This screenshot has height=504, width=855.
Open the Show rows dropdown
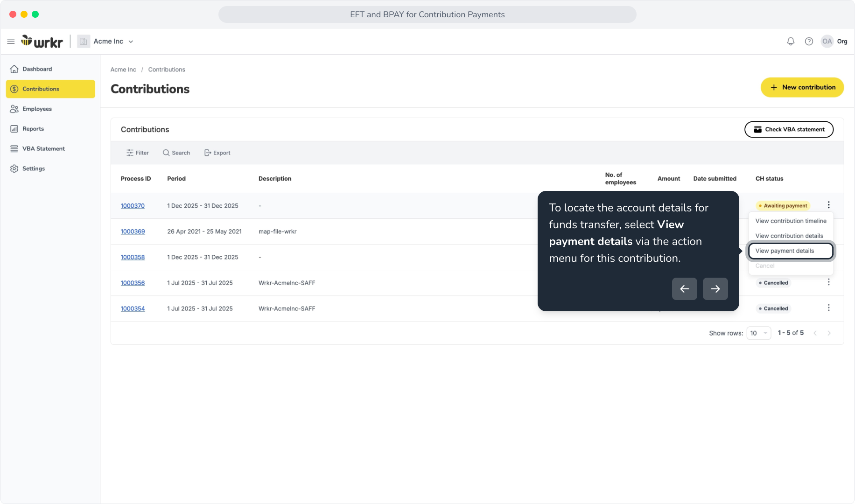758,333
